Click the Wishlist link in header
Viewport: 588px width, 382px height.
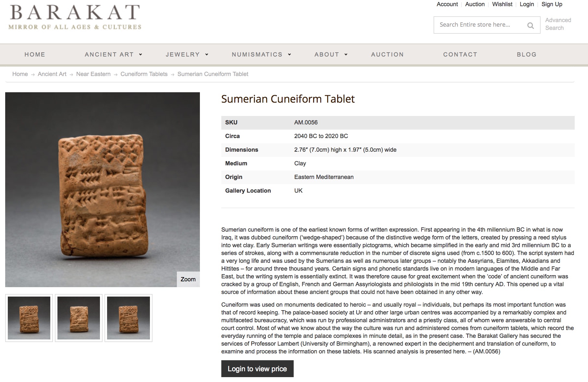[502, 4]
